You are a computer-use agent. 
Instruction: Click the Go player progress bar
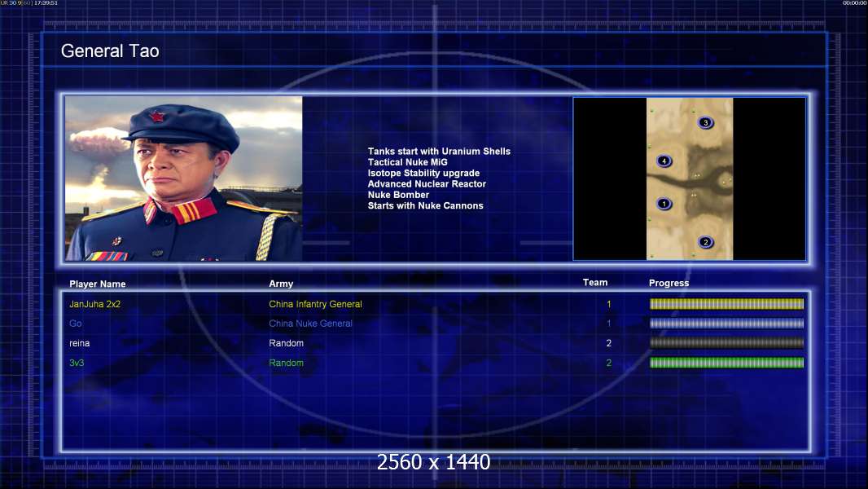coord(726,324)
